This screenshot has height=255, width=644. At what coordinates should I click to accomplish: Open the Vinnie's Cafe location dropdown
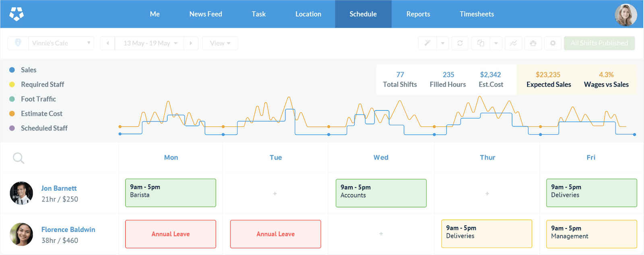pos(61,43)
